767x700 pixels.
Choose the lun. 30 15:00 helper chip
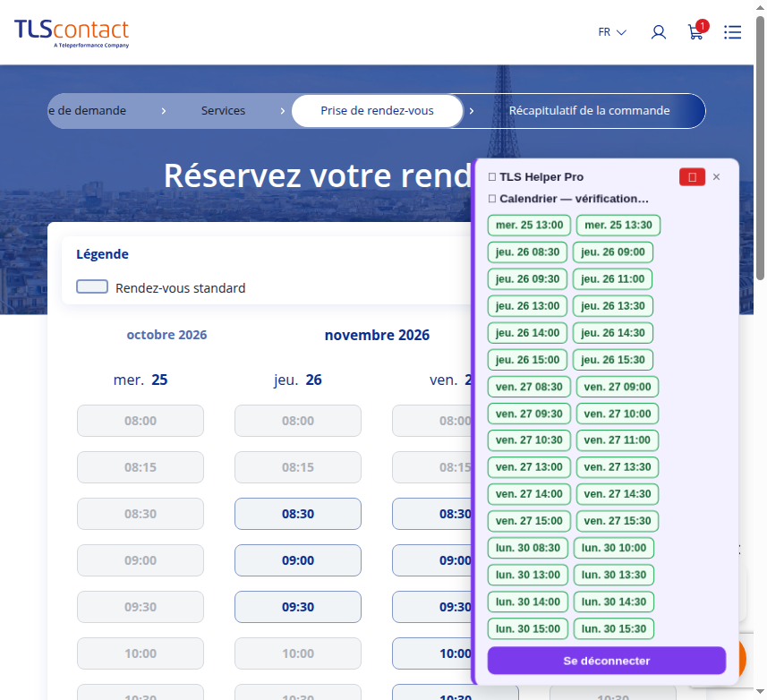coord(528,628)
